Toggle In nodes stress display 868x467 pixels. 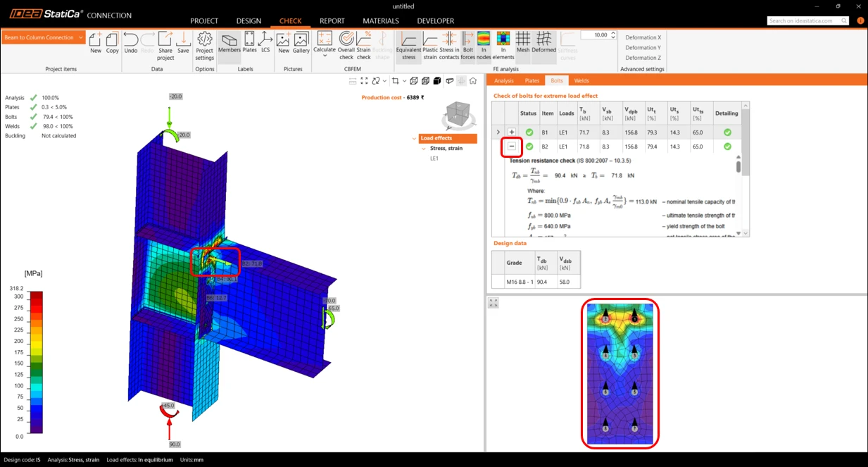point(484,46)
